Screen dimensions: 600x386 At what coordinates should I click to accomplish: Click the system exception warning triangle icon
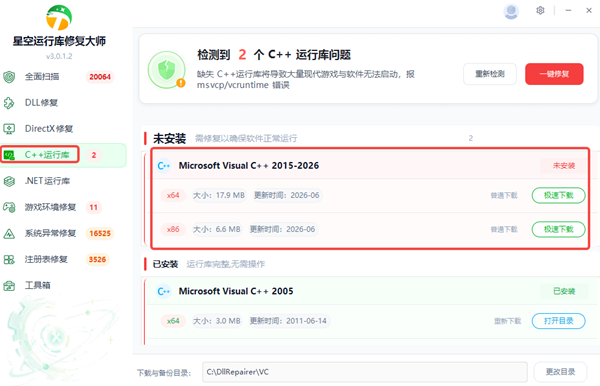coord(9,233)
